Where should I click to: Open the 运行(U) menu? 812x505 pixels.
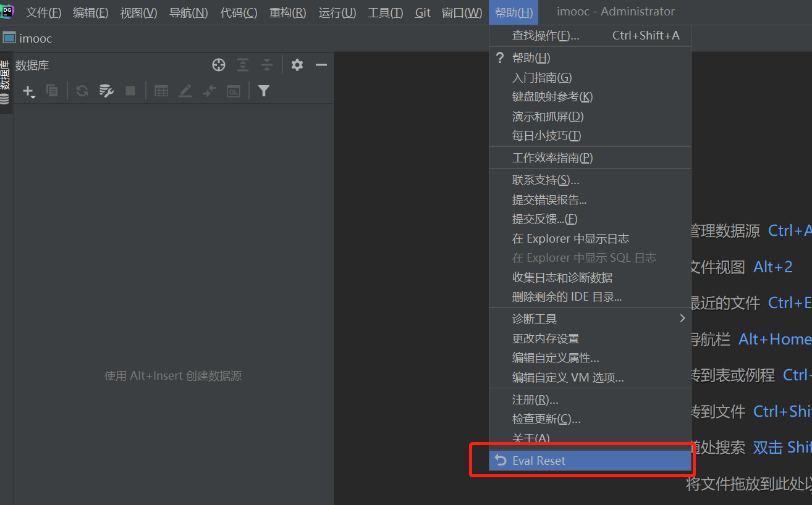[x=337, y=12]
